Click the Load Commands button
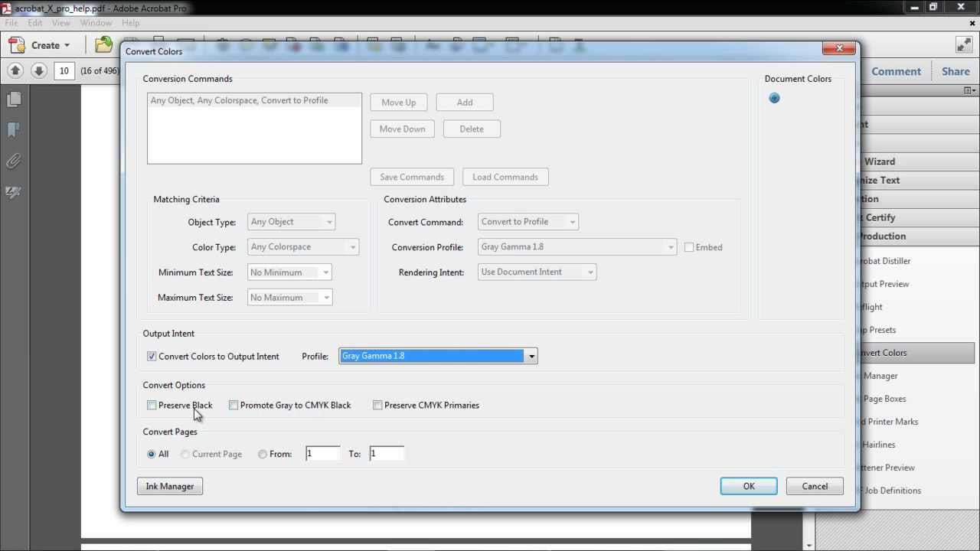 point(505,178)
